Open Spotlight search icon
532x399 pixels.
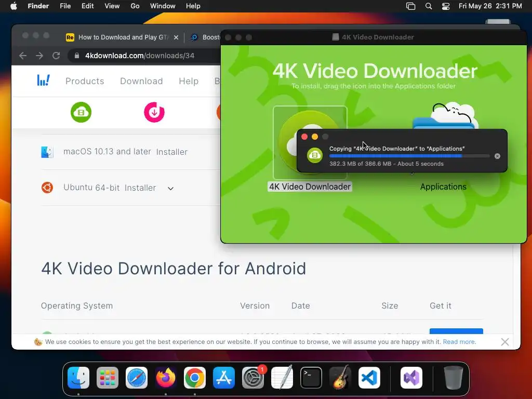coord(429,6)
